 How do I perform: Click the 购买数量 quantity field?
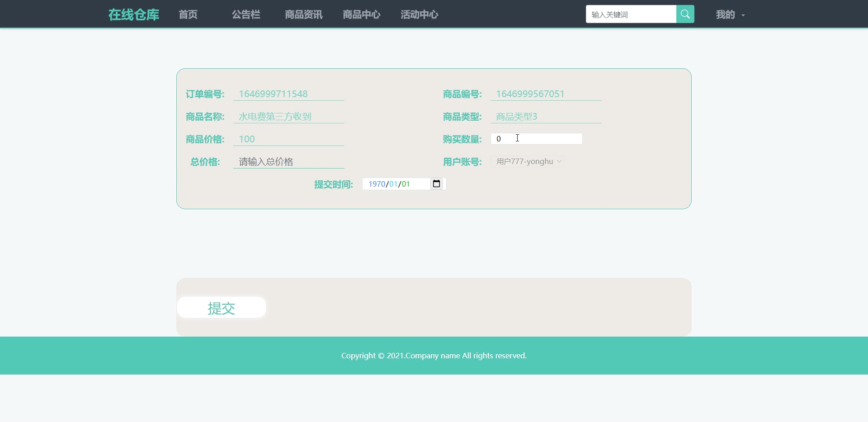click(x=536, y=139)
